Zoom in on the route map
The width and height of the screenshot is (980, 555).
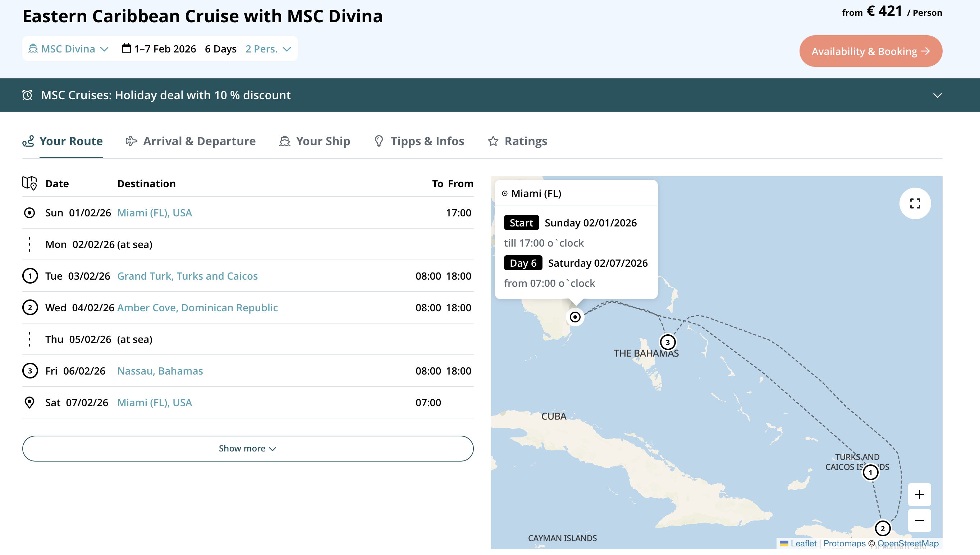pyautogui.click(x=919, y=494)
